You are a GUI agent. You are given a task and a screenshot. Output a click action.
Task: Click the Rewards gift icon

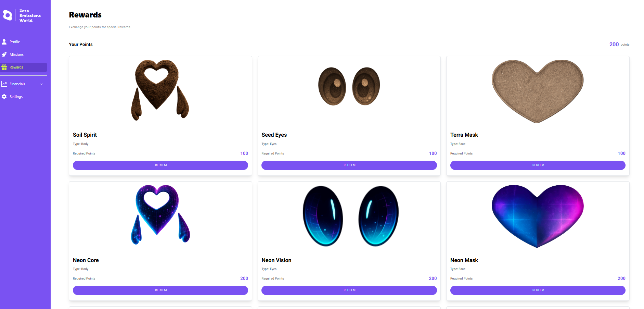[x=4, y=67]
